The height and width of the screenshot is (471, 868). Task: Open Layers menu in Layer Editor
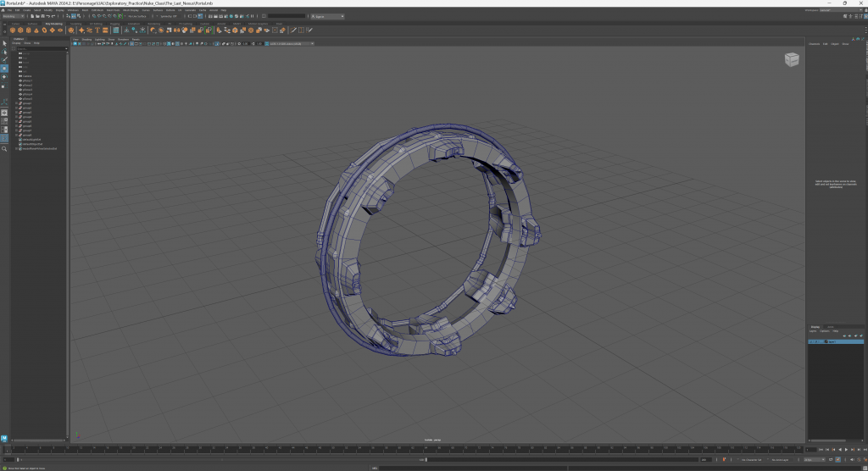813,331
